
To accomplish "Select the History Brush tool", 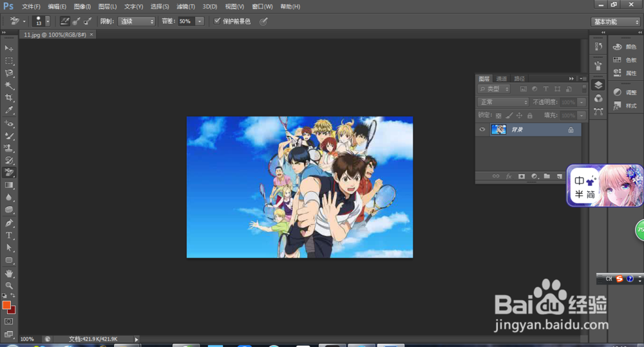I will click(x=8, y=160).
